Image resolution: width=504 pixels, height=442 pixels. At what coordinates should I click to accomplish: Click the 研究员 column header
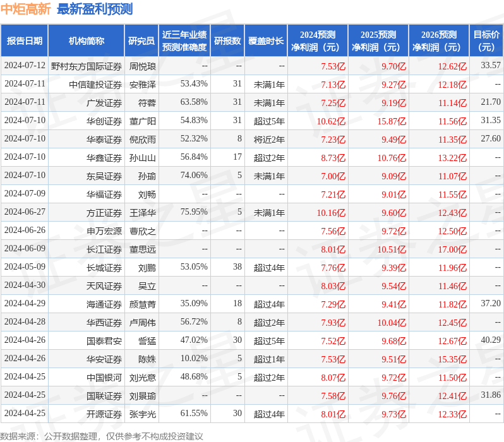coord(141,41)
